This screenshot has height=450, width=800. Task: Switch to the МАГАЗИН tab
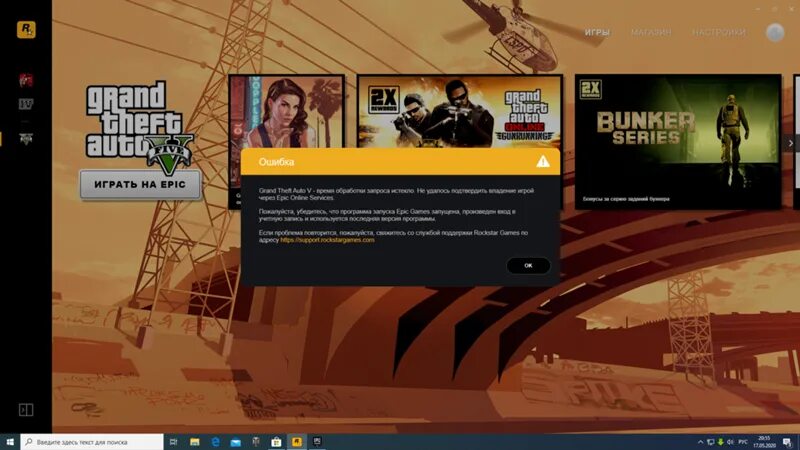click(651, 32)
